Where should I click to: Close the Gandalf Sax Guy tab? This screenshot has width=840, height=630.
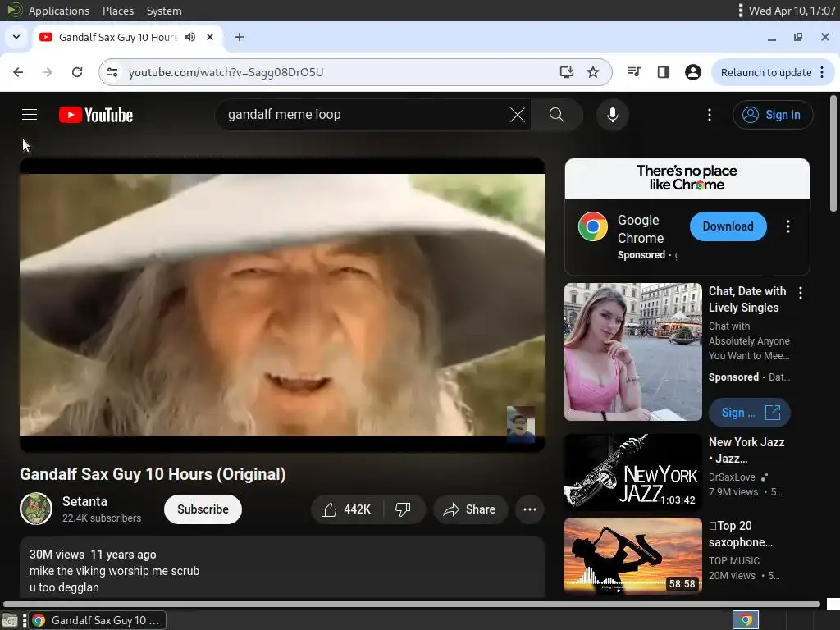[210, 37]
